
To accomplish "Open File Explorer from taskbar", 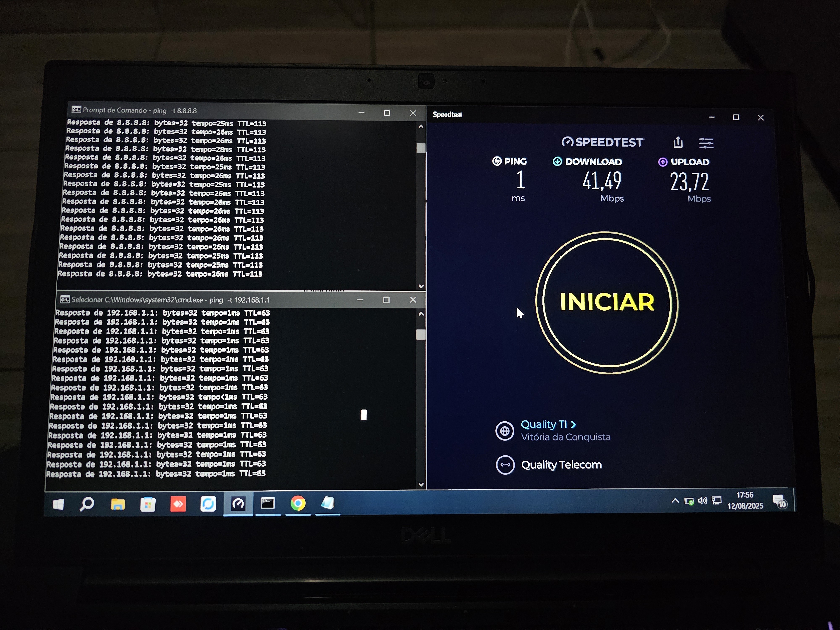I will pyautogui.click(x=118, y=504).
